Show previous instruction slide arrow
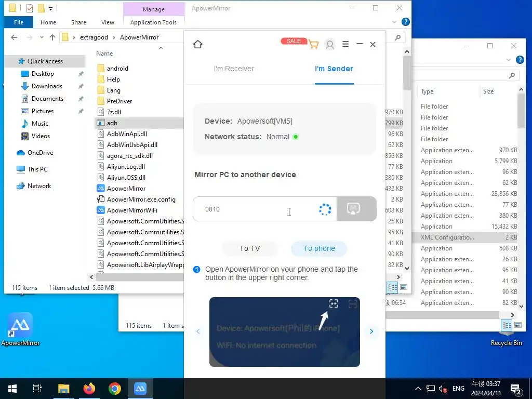532x399 pixels. [x=198, y=331]
